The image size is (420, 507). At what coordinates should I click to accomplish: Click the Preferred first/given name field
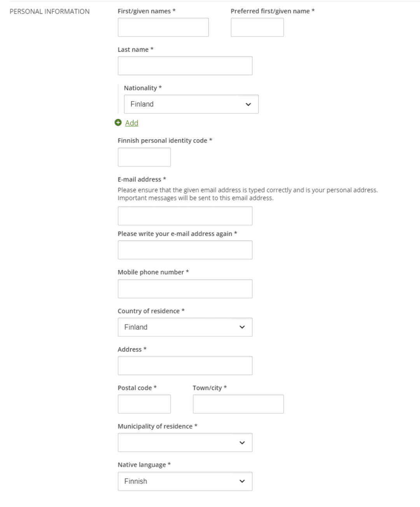pos(257,27)
